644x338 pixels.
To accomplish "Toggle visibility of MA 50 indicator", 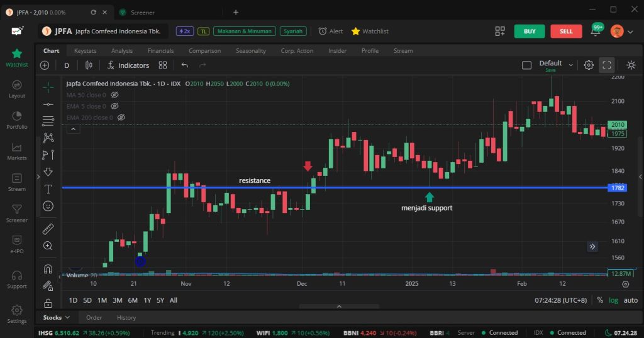I will [x=114, y=95].
